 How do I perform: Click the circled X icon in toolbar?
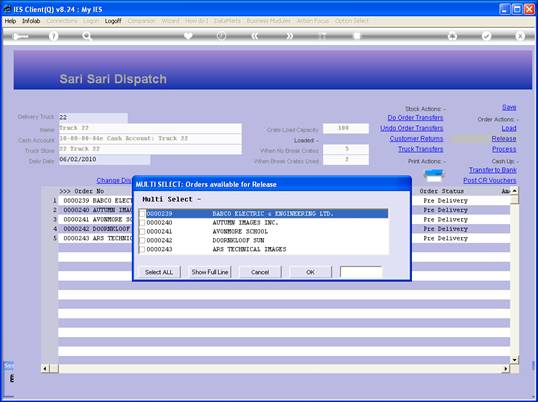coord(520,36)
